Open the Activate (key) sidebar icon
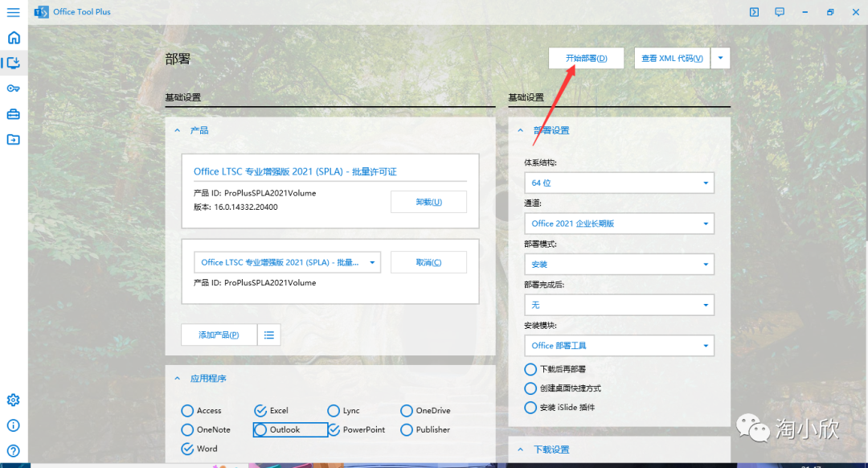Screen dimensions: 868x468 [x=14, y=88]
